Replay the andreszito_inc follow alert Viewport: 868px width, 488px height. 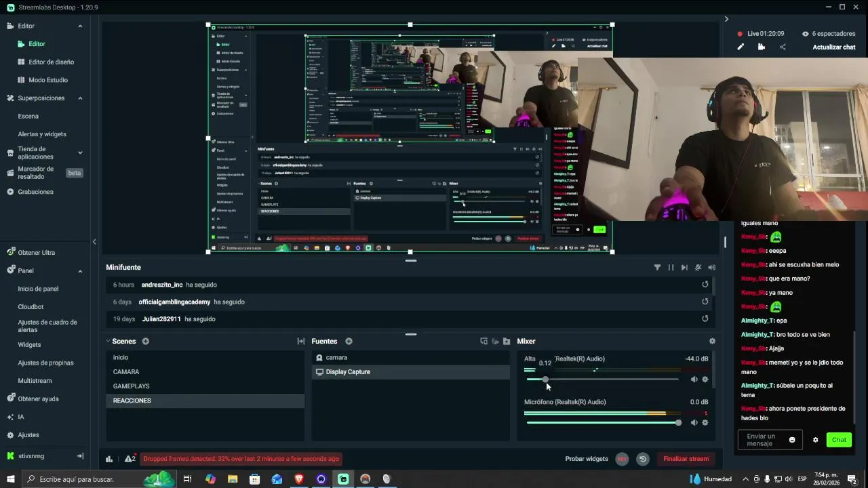705,285
